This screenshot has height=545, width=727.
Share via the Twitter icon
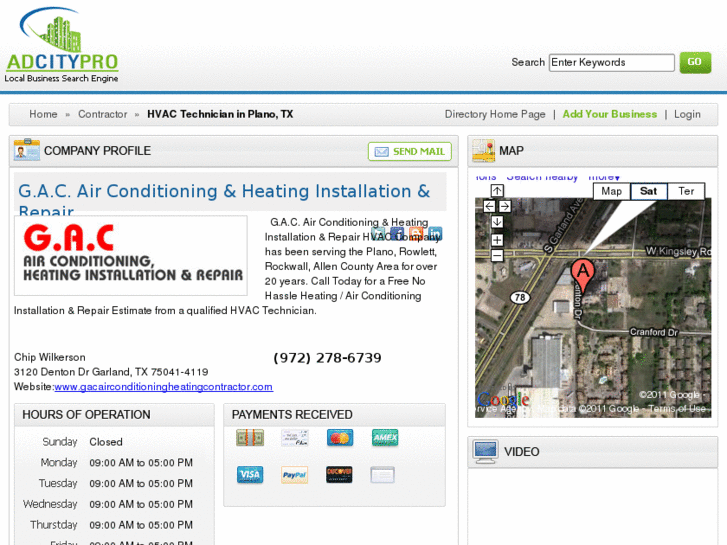(x=379, y=233)
